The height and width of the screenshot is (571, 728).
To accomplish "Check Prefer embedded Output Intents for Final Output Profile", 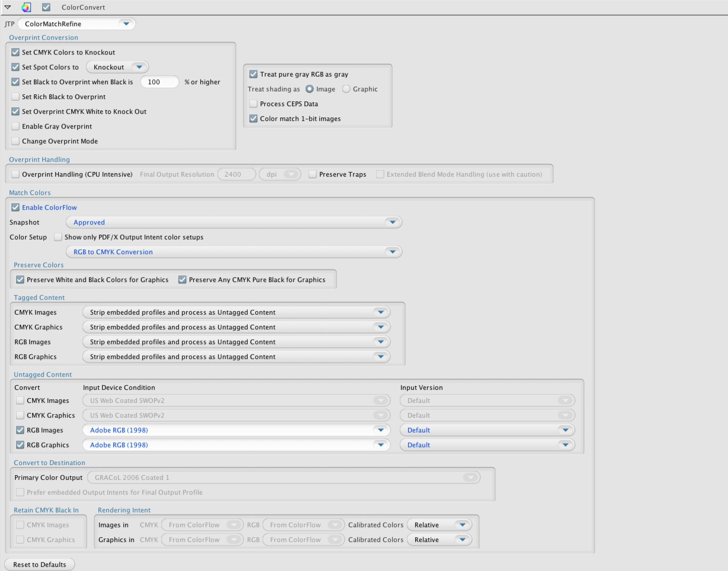I will (20, 492).
